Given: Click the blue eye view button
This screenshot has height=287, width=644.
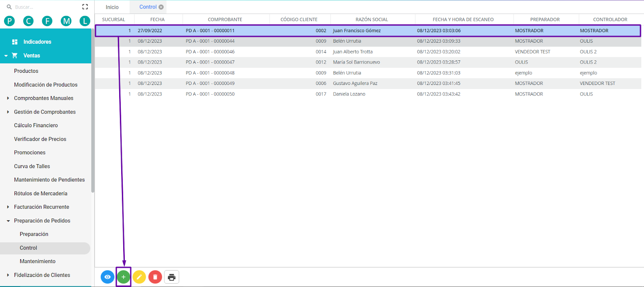Looking at the screenshot, I should (107, 277).
